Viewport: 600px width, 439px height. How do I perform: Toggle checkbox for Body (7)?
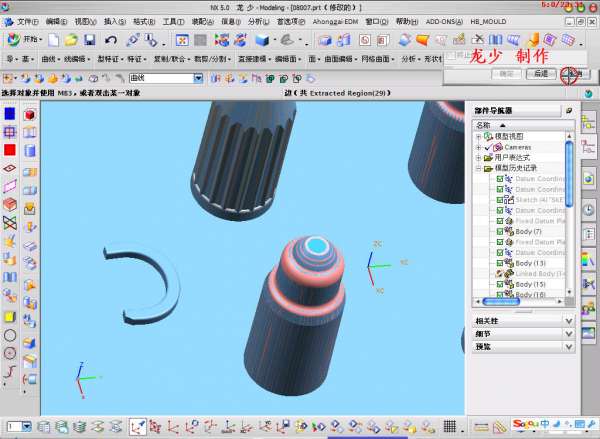click(500, 232)
